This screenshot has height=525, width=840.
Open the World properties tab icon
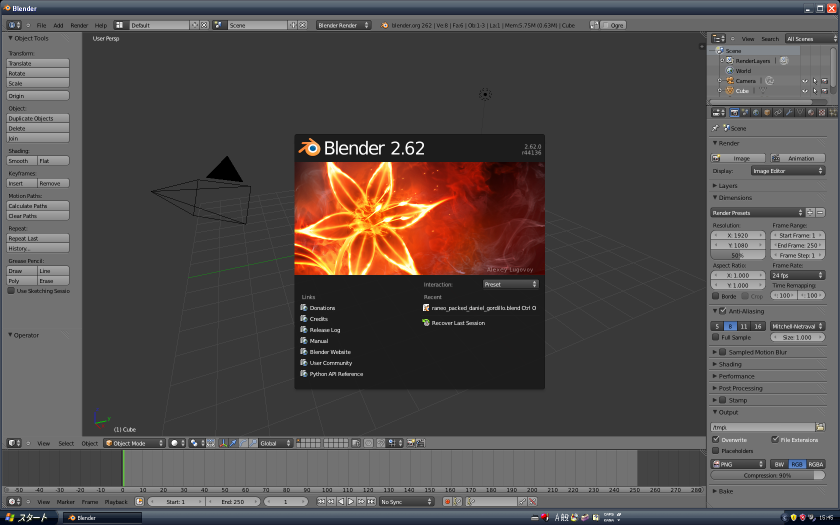(x=756, y=112)
